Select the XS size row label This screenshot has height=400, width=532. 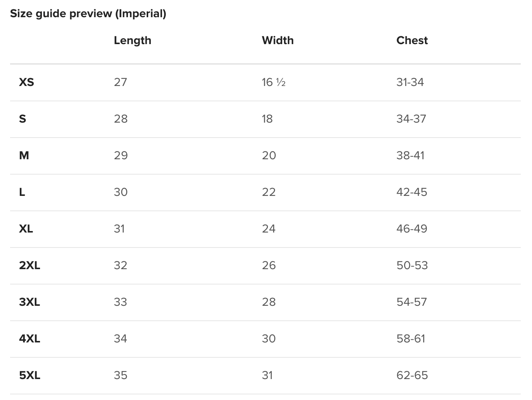27,82
